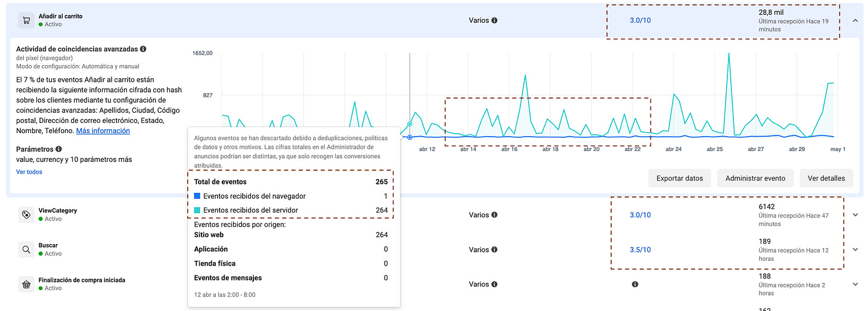Screen dimensions: 868x311
Task: Click the teal server events legend square
Action: [x=197, y=210]
